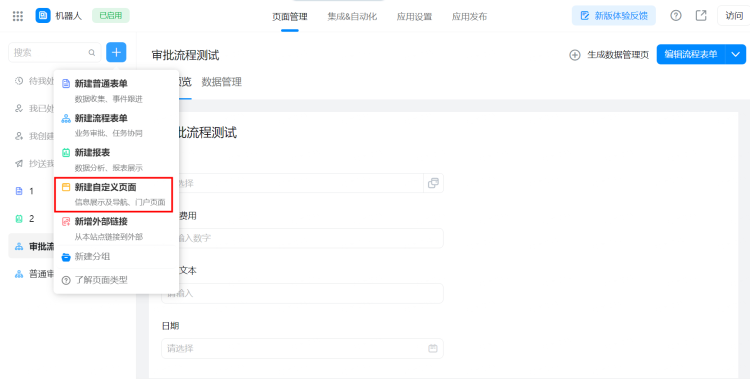Screen dimensions: 750x379
Task: Click the 从本站点链接到外部 description text
Action: (109, 237)
